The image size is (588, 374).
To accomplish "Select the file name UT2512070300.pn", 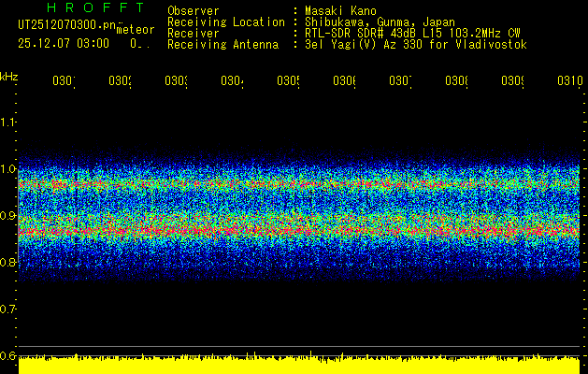I will pos(67,24).
